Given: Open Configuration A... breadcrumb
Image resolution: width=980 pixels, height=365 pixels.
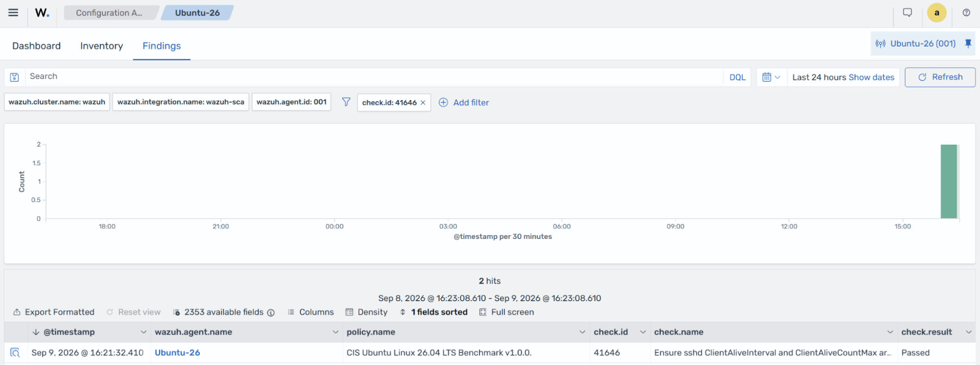Looking at the screenshot, I should tap(109, 13).
